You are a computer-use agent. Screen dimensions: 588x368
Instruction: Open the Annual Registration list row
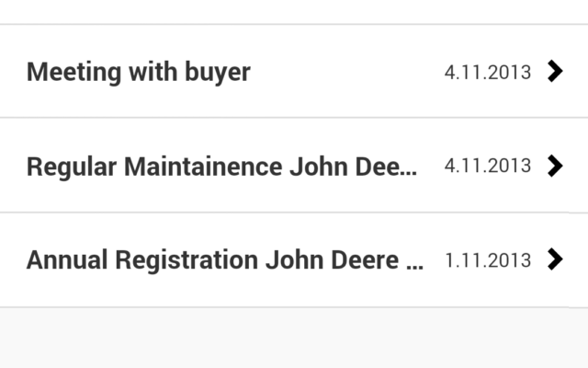click(x=294, y=259)
